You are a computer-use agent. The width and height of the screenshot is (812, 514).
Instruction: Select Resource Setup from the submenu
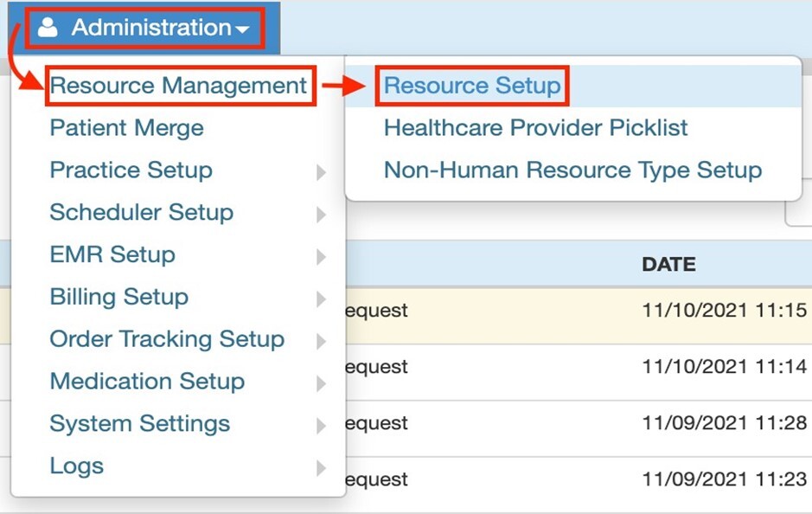(472, 86)
